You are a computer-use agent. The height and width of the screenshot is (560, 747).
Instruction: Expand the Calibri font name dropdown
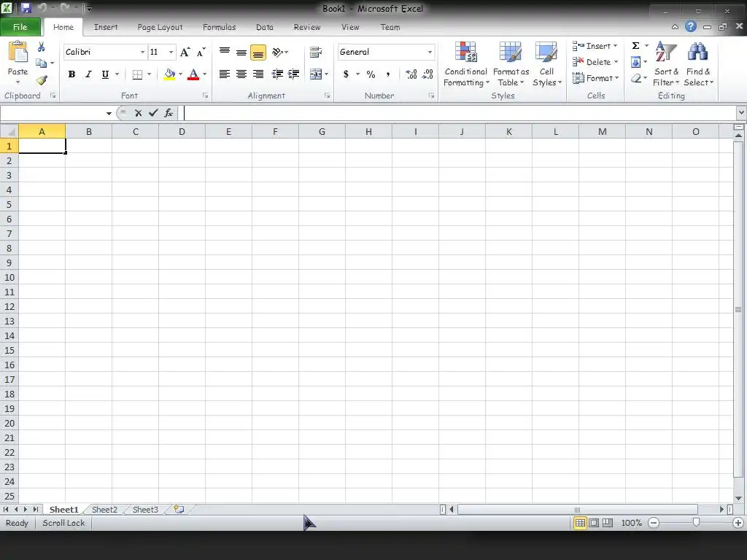(142, 52)
